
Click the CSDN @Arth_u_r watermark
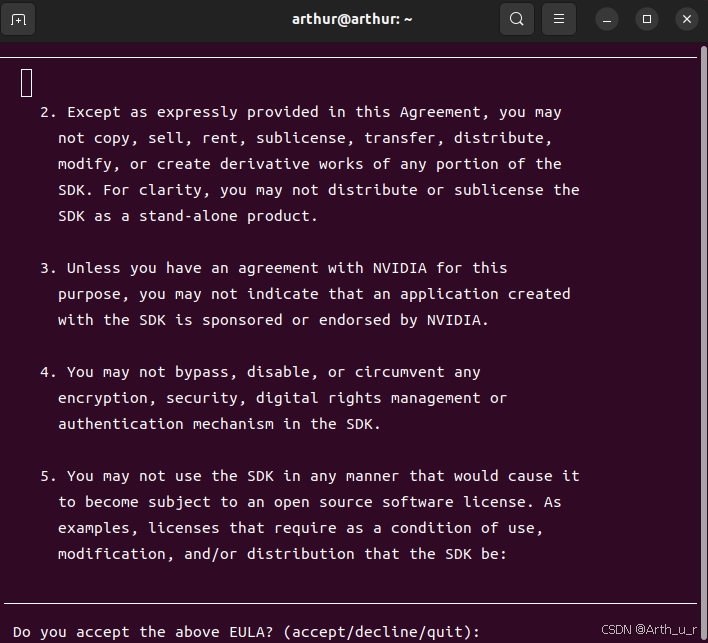pos(649,629)
